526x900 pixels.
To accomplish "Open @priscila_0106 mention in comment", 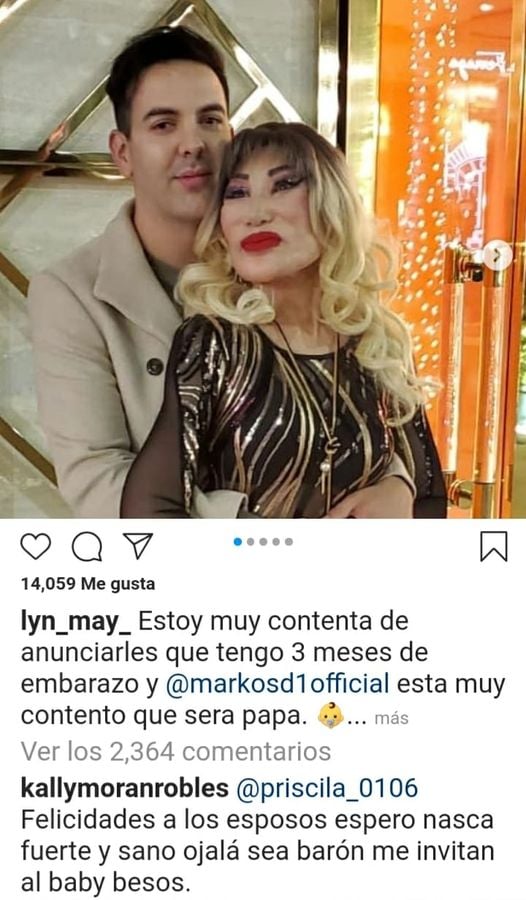I will [x=327, y=789].
